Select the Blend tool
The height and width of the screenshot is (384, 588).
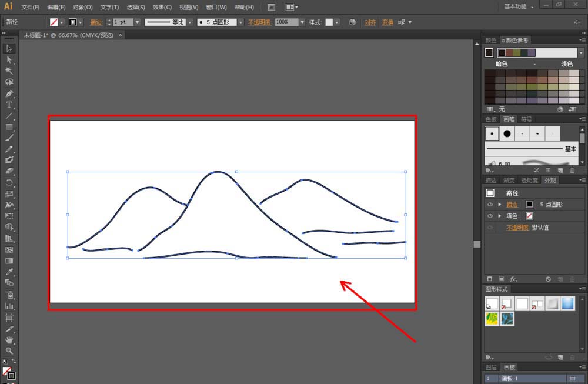(9, 283)
